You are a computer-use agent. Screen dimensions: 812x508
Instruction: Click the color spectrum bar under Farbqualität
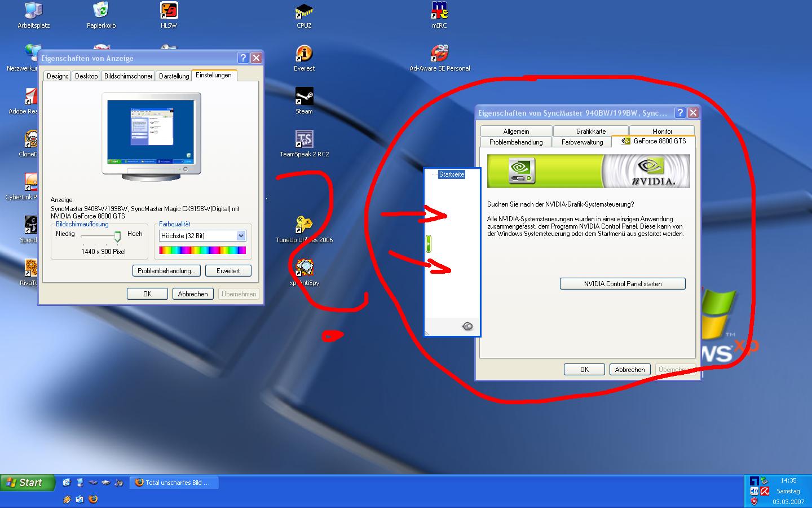point(202,250)
